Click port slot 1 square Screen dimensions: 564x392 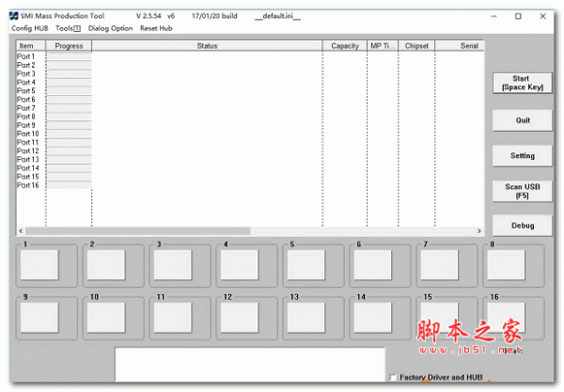39,265
